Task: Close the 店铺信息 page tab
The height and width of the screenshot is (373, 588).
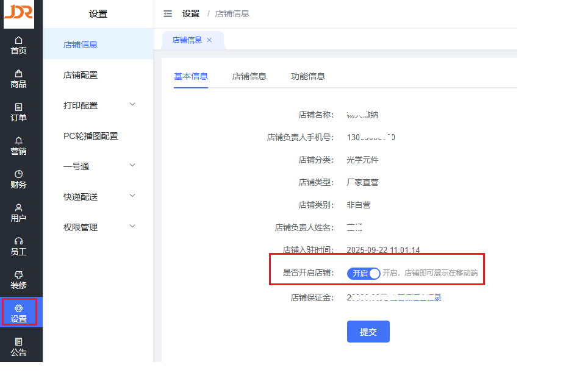Action: 209,40
